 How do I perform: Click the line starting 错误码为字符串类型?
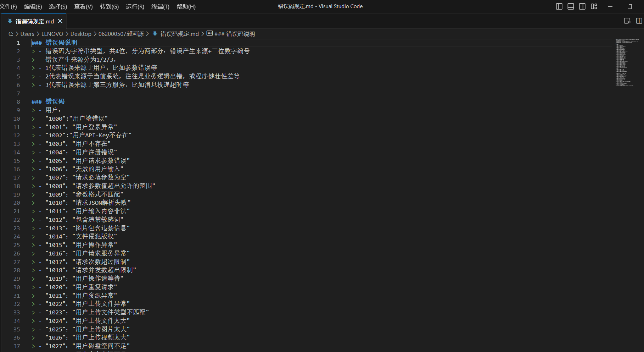(x=147, y=51)
